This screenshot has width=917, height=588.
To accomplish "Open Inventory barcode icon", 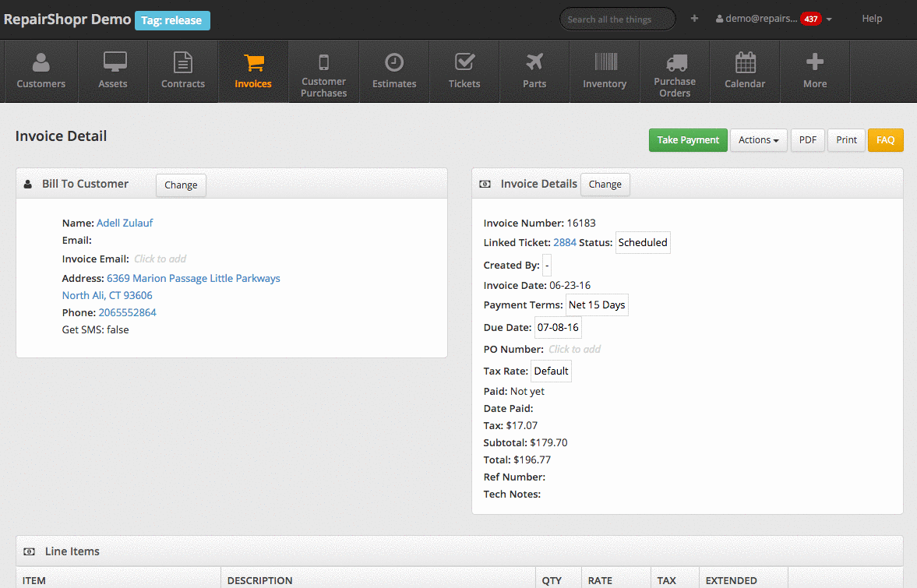I will click(605, 62).
